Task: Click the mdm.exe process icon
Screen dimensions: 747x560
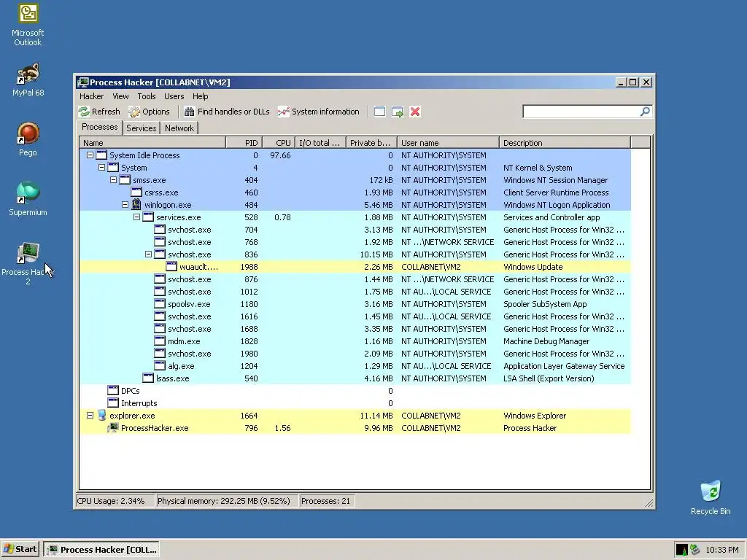Action: click(x=160, y=341)
